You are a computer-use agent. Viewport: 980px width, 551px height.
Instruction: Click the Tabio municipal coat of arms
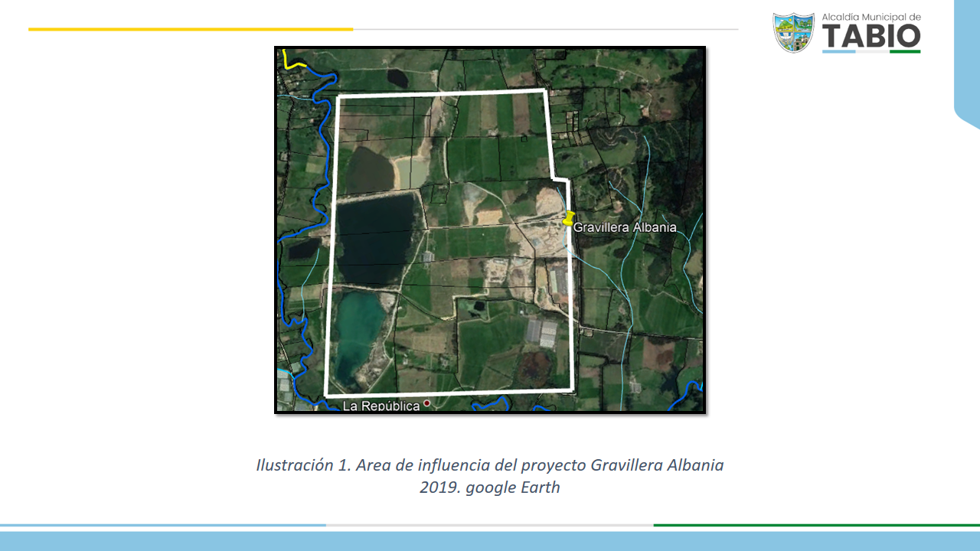tap(793, 32)
